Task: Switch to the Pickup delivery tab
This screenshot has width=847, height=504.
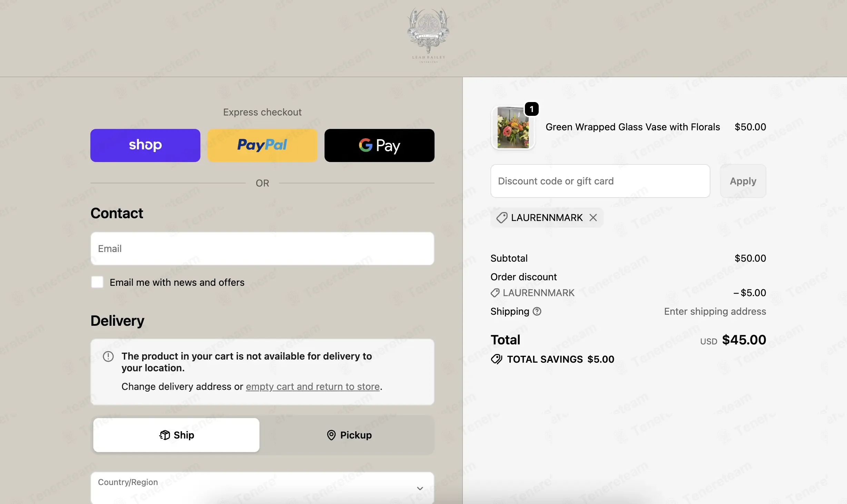Action: (349, 435)
